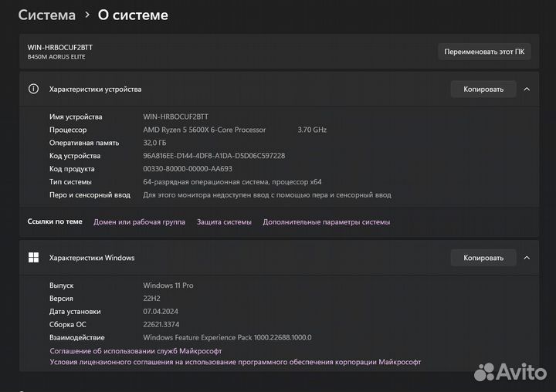Open Дополнительные параметры системы link
556x392 pixels.
(326, 221)
